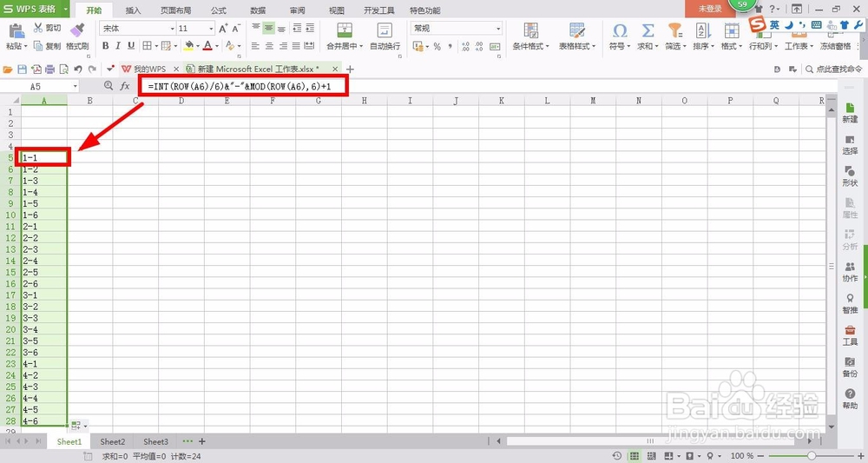Click the Print icon in quick toolbar
The image size is (868, 463).
coord(49,69)
